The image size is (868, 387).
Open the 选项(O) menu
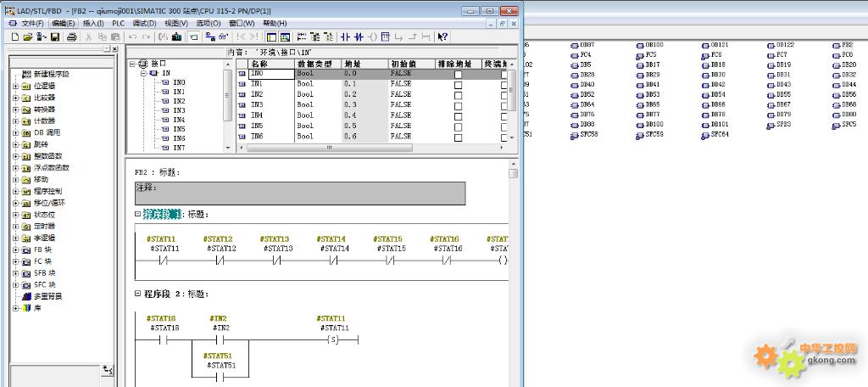pyautogui.click(x=209, y=23)
